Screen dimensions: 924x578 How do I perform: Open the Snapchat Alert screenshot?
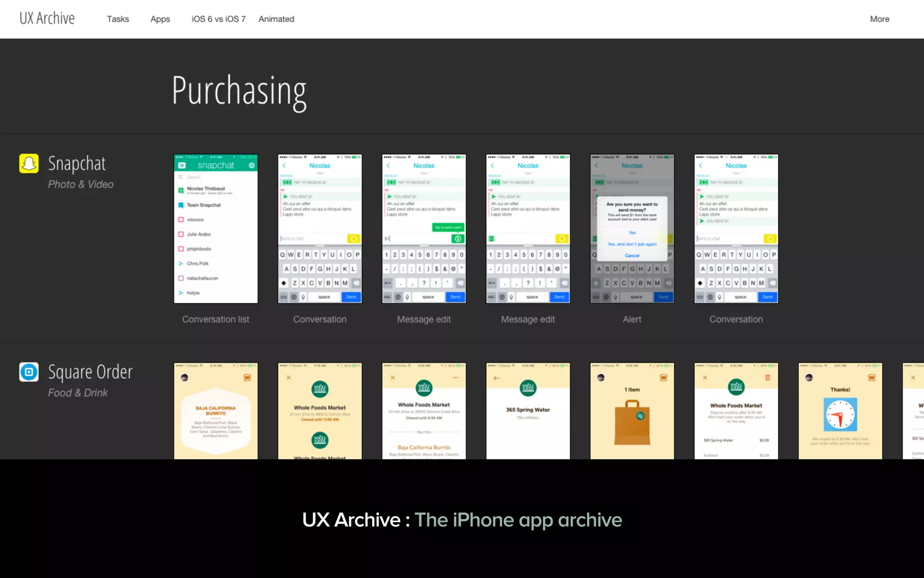point(632,228)
